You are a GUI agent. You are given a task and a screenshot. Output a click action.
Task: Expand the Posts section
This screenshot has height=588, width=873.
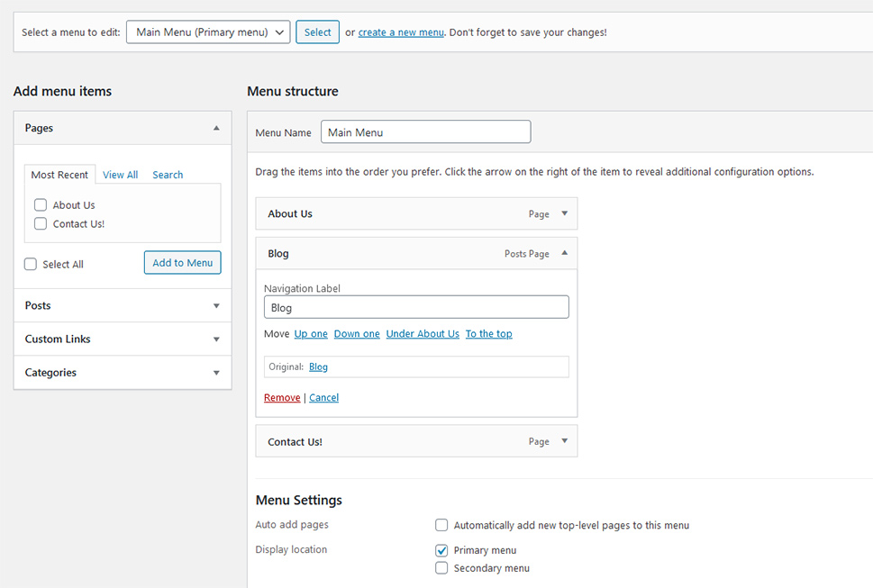pos(216,306)
